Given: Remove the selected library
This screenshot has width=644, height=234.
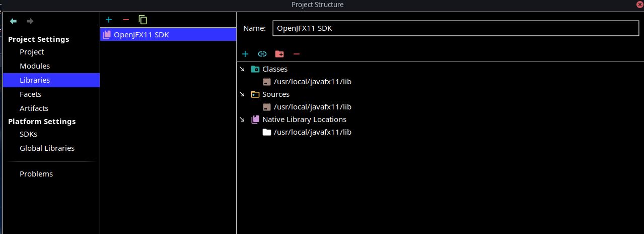Looking at the screenshot, I should point(126,20).
